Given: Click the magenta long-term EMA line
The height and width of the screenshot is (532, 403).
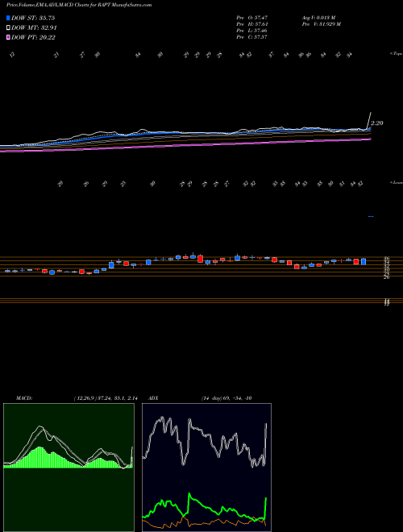Looking at the screenshot, I should [186, 145].
